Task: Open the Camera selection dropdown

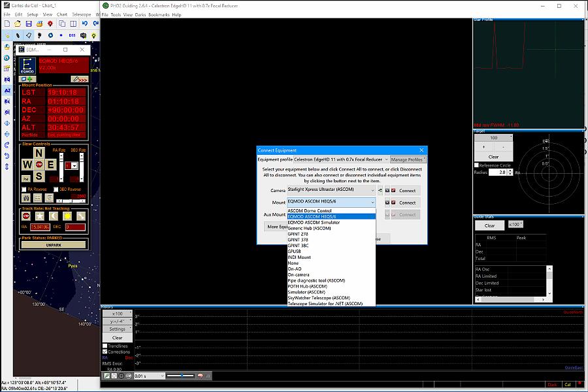Action: click(331, 190)
